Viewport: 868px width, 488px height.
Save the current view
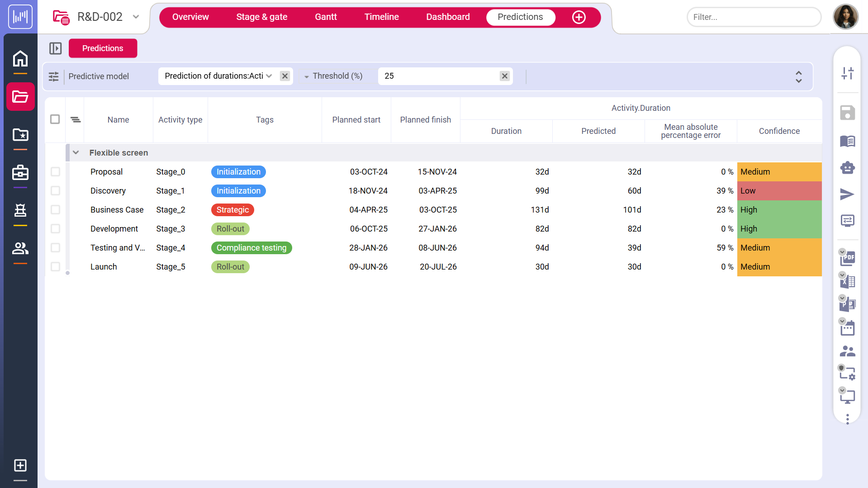click(848, 113)
